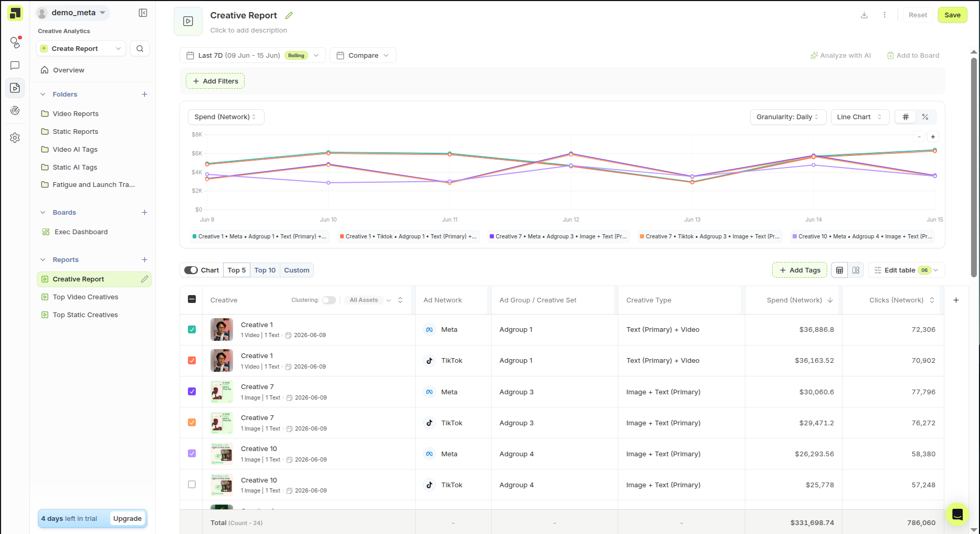Click the report play icon tile
Viewport: 980px width, 534px height.
click(188, 21)
